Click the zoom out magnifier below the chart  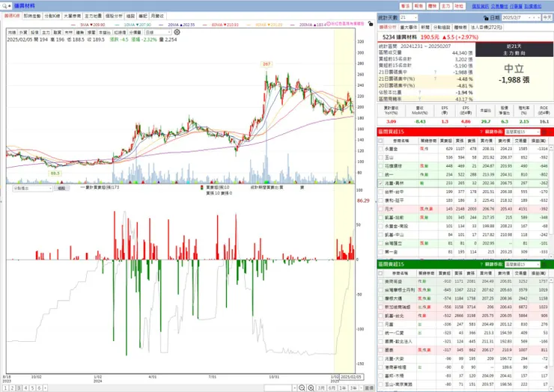click(302, 388)
